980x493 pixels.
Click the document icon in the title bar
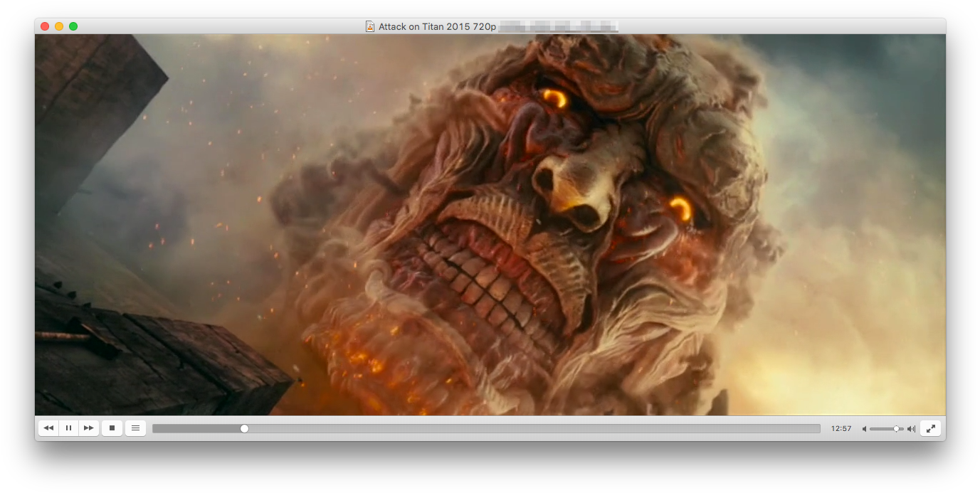point(369,26)
